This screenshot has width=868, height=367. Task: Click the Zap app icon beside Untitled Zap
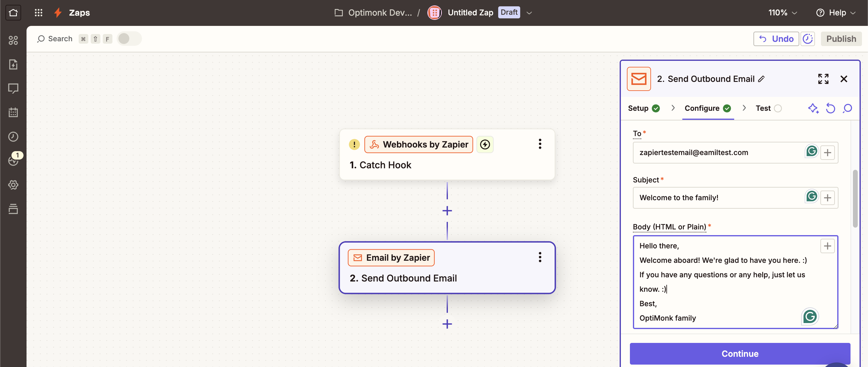[x=434, y=13]
